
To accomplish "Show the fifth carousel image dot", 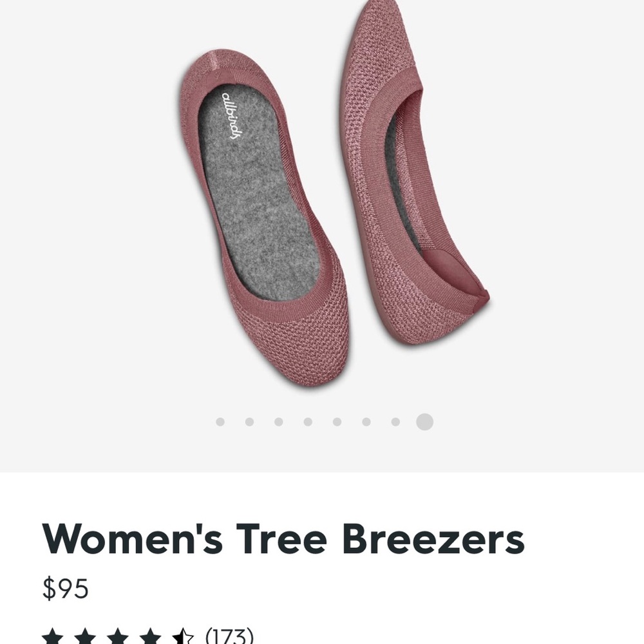I will pyautogui.click(x=337, y=422).
